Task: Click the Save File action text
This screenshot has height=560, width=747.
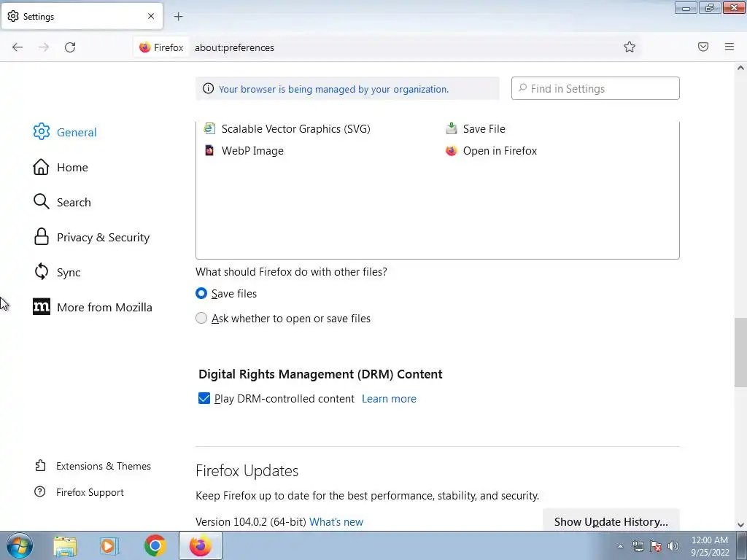Action: [x=484, y=128]
